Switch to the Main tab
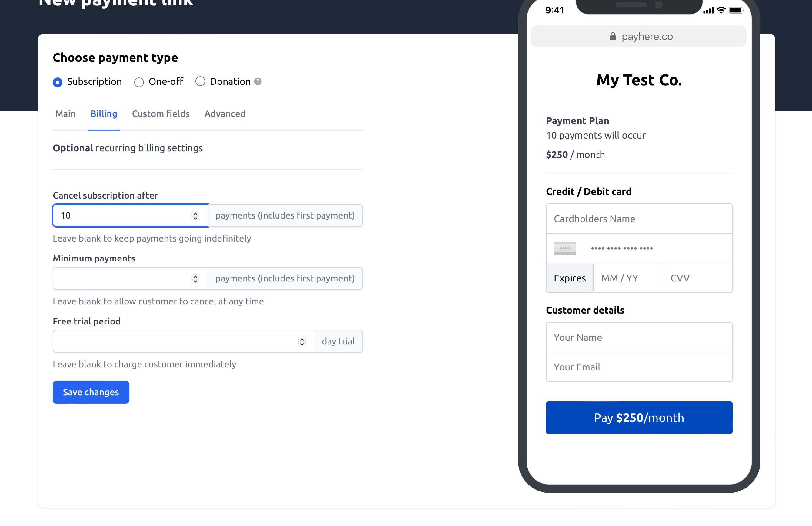812x526 pixels. (65, 114)
